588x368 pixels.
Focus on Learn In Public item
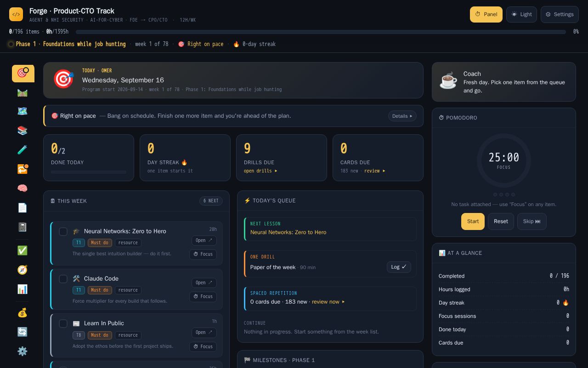203,346
